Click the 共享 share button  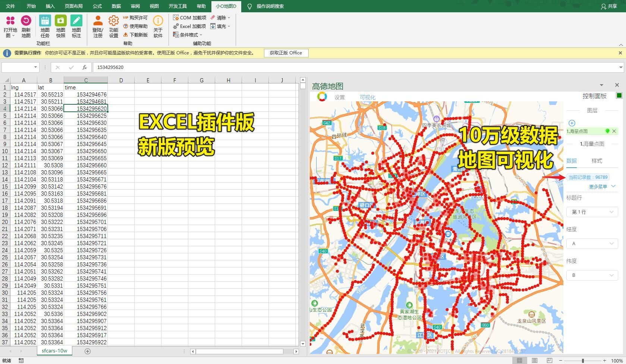pyautogui.click(x=609, y=6)
